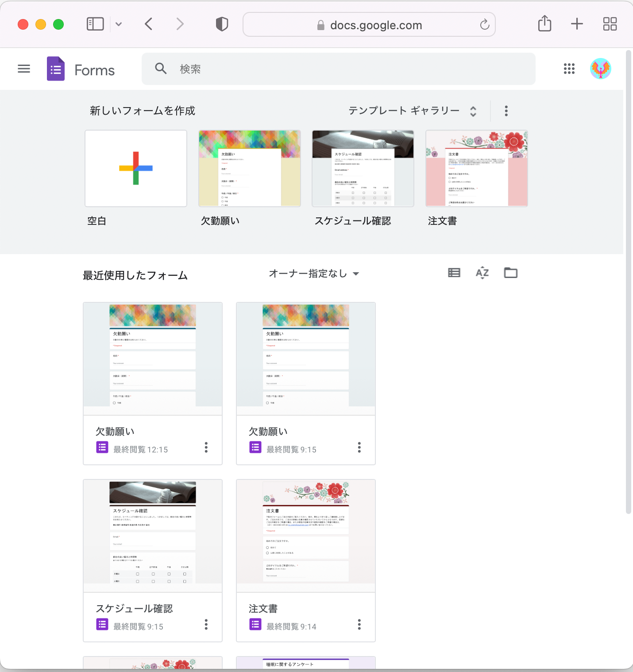
Task: Create a new 空白 blank form
Action: point(136,168)
